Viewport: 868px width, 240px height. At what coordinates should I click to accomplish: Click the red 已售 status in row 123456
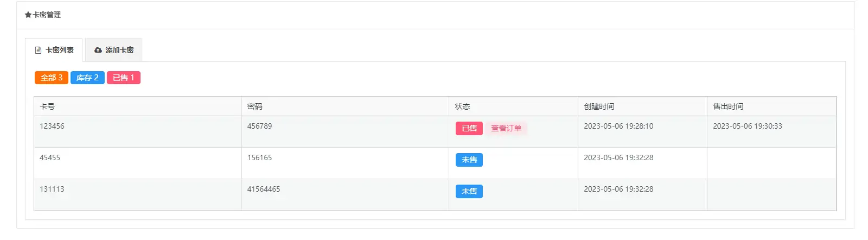point(469,128)
